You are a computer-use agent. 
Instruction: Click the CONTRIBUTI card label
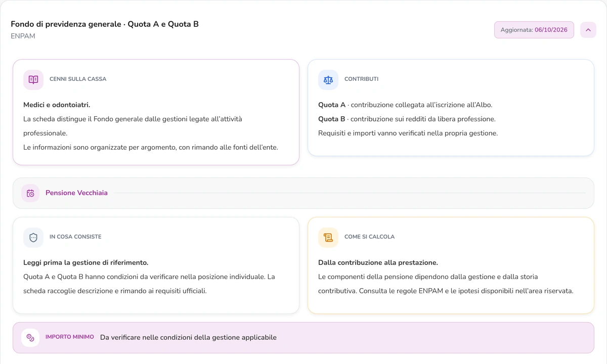pyautogui.click(x=361, y=79)
